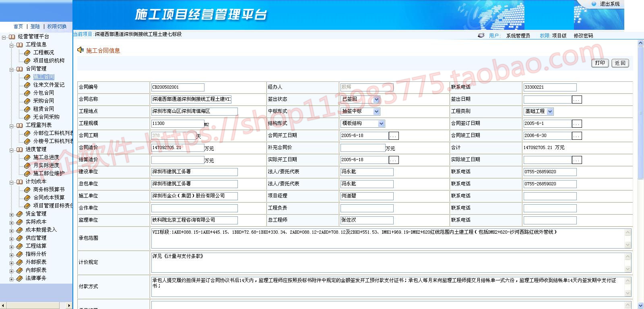The width and height of the screenshot is (644, 309).
Task: Collapse the 经营管理平台 root node
Action: click(x=4, y=37)
